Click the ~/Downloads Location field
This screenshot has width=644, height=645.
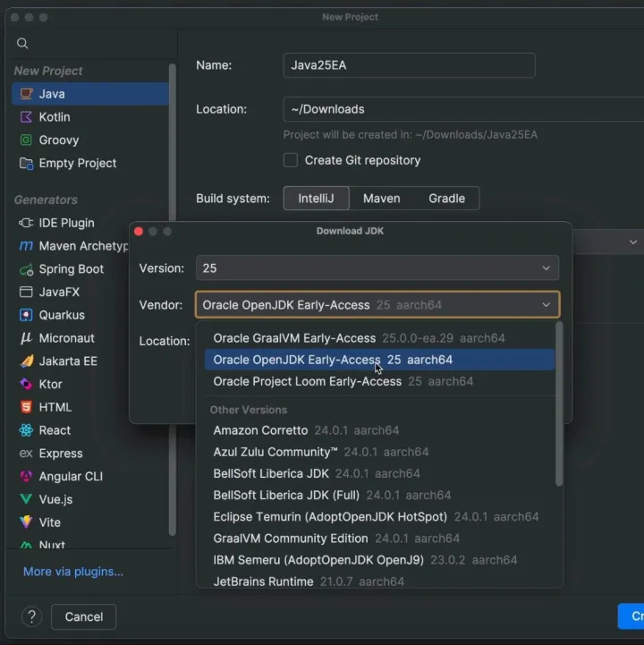click(x=463, y=109)
